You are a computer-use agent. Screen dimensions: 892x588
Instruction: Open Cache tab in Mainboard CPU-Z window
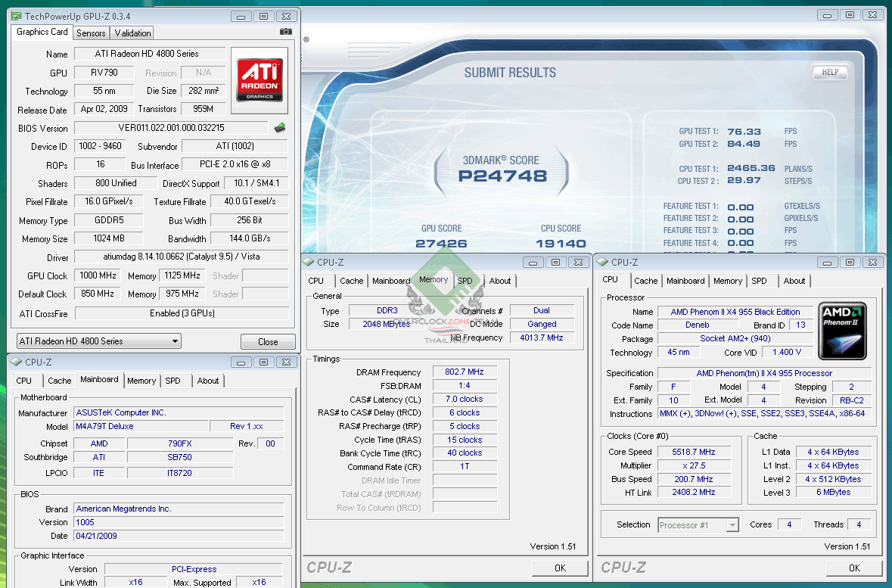coord(60,381)
